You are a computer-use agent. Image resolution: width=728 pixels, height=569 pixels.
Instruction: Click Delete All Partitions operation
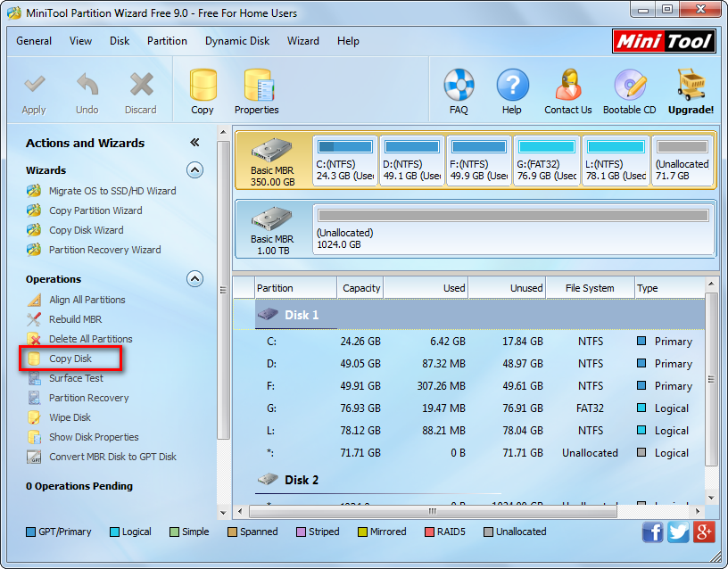[90, 339]
